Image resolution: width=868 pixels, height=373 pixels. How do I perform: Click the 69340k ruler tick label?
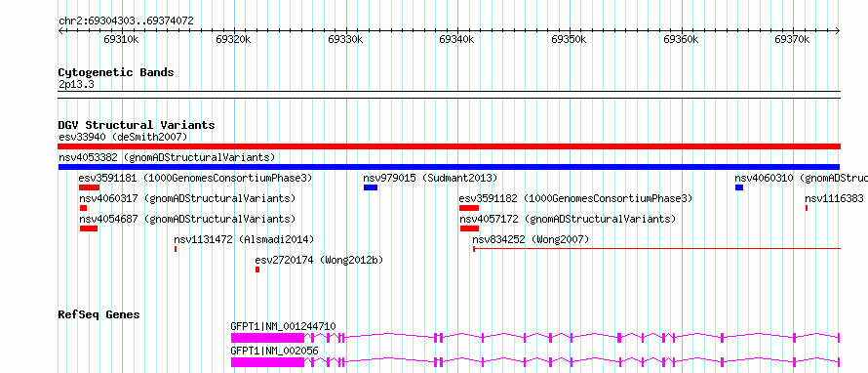(457, 39)
